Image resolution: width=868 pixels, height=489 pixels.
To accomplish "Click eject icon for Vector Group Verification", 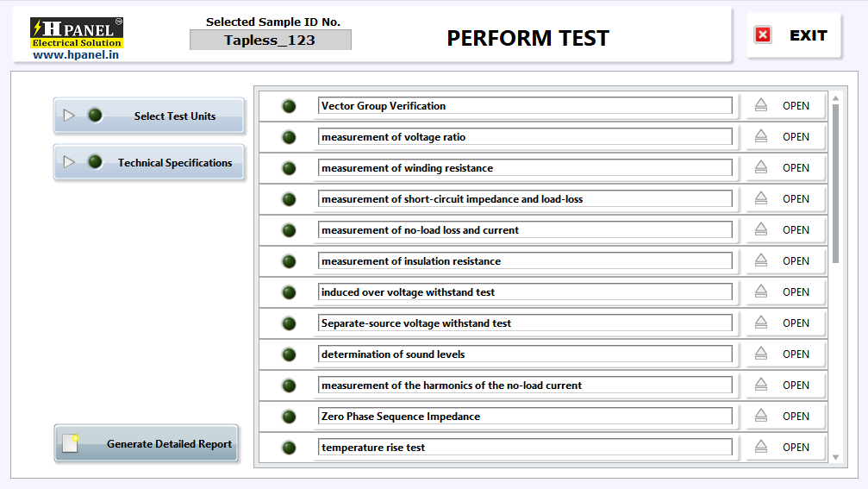I will (x=761, y=106).
